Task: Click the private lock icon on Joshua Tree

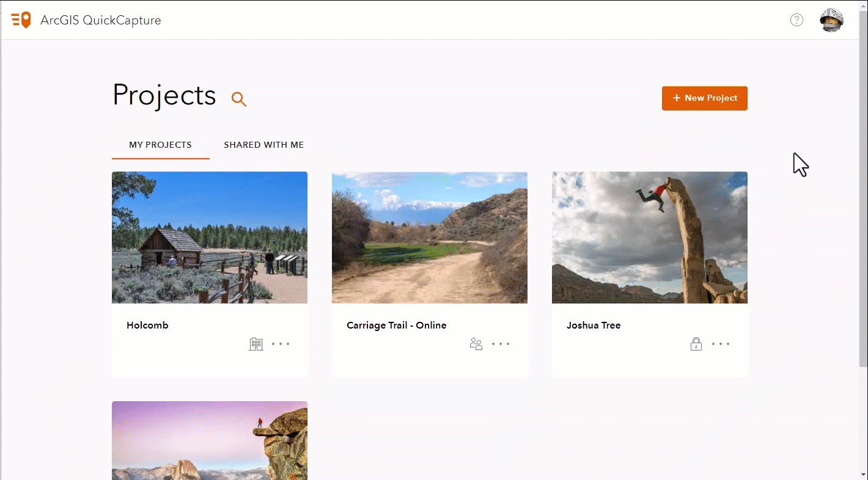Action: pos(696,344)
